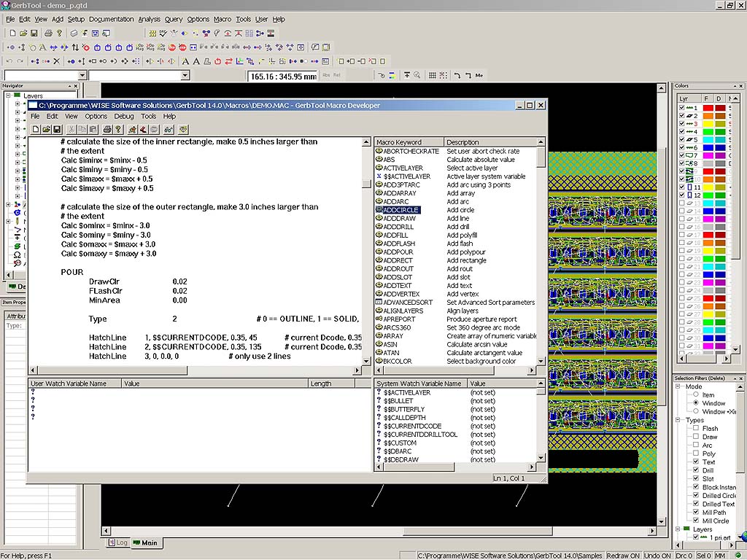Click the New file icon in main GerbTool toolbar
747x560 pixels.
13,34
